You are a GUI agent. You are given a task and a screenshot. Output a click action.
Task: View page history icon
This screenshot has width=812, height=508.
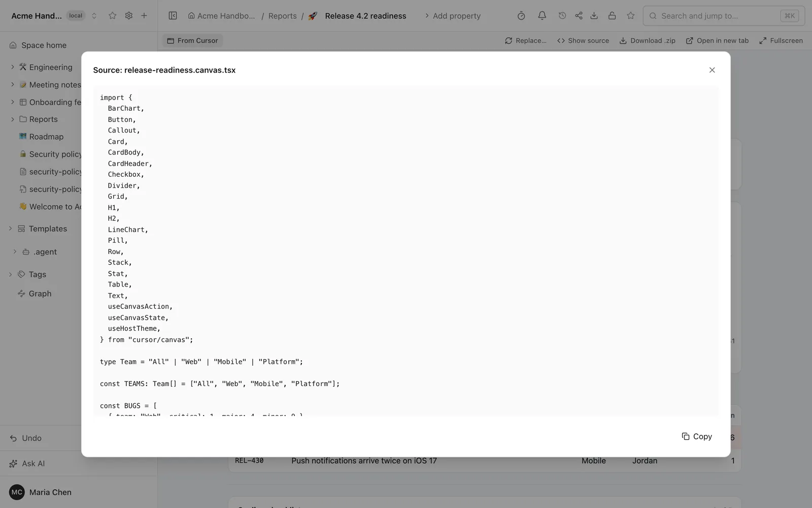pos(562,16)
